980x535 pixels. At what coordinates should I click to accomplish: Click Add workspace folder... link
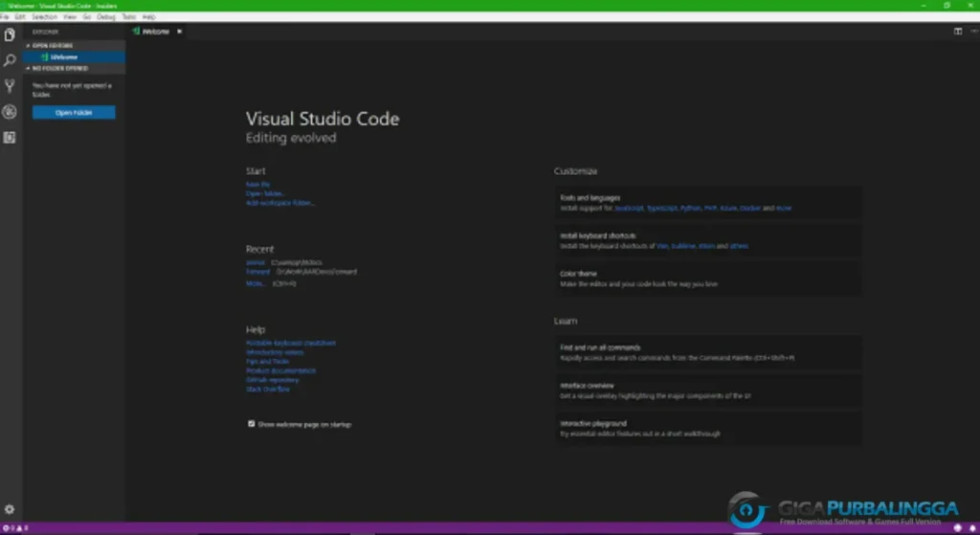point(280,203)
